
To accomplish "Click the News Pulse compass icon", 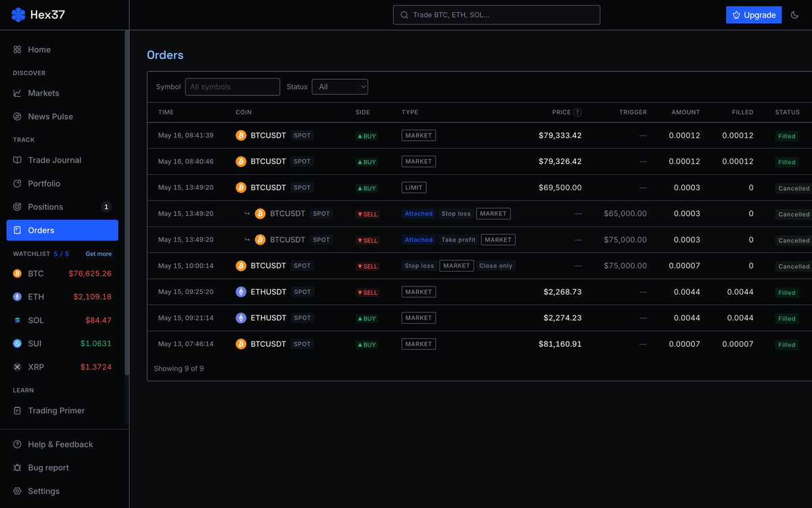I will 18,117.
